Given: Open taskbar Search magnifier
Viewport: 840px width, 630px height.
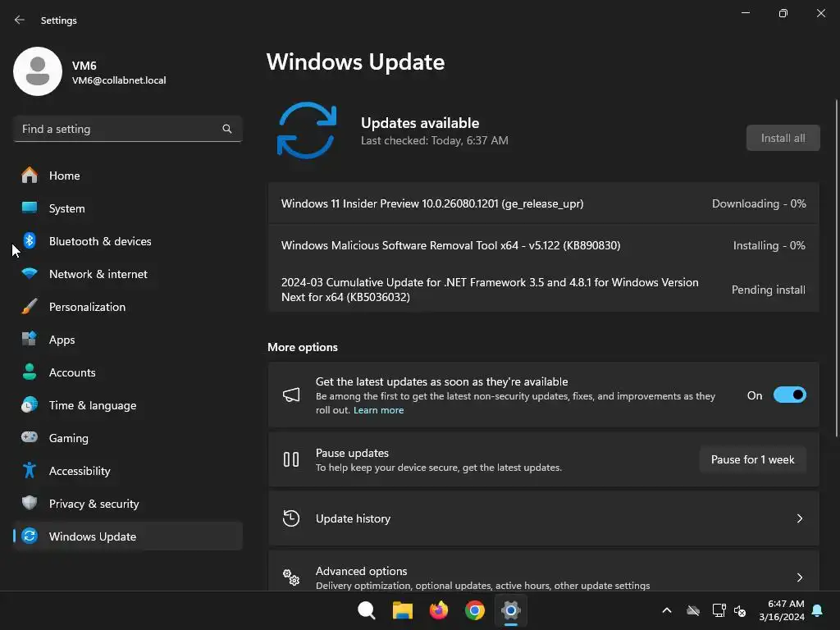Looking at the screenshot, I should [x=367, y=610].
